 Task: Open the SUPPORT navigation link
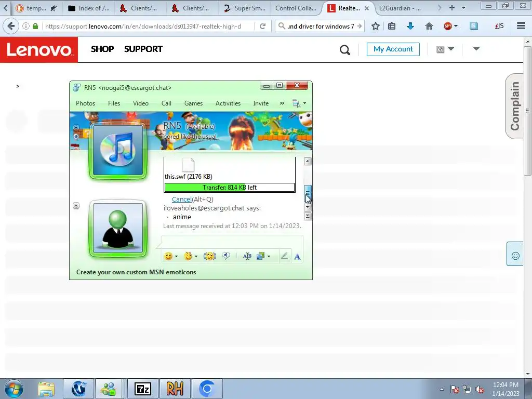pos(143,49)
